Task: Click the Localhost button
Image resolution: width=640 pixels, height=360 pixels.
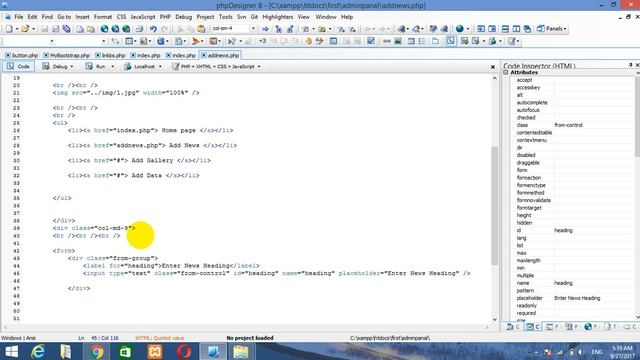Action: [x=140, y=66]
